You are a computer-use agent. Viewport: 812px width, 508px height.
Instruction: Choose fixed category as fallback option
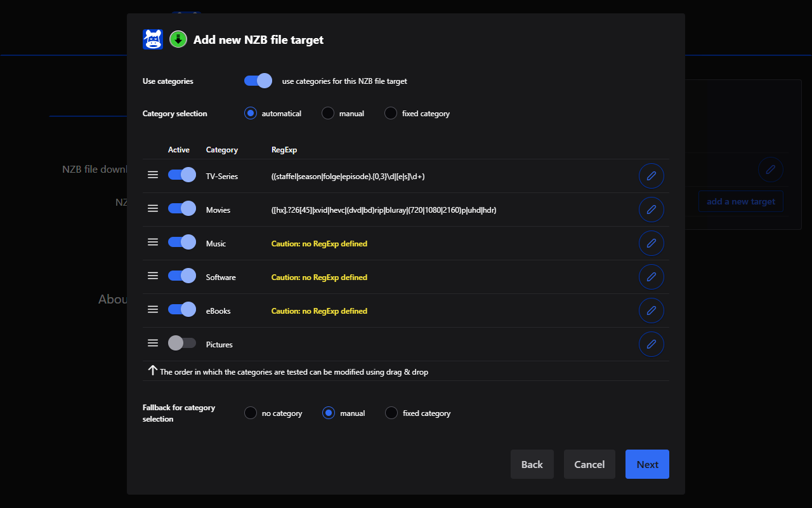tap(391, 413)
